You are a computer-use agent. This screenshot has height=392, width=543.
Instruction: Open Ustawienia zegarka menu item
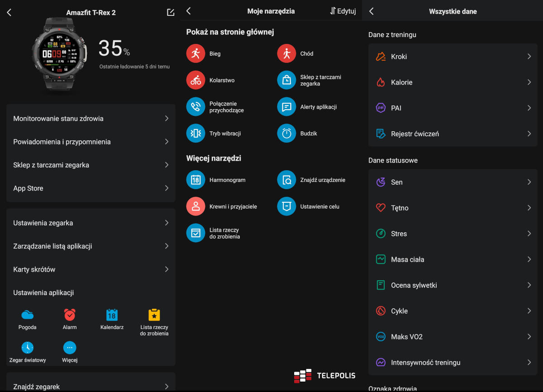point(90,223)
